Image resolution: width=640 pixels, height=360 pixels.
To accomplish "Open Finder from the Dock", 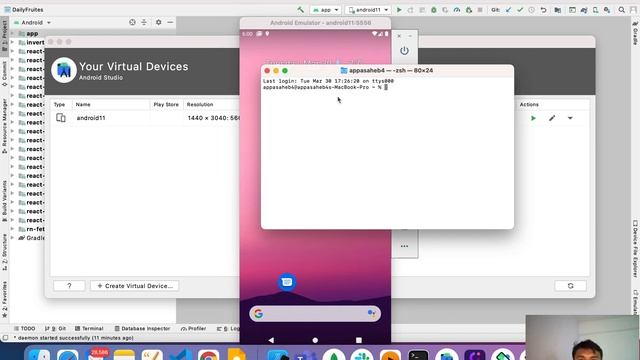I will (39, 356).
